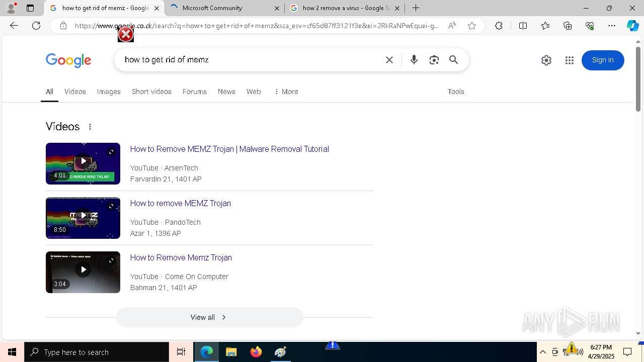The width and height of the screenshot is (644, 362).
Task: Refresh the current page
Action: tap(36, 26)
